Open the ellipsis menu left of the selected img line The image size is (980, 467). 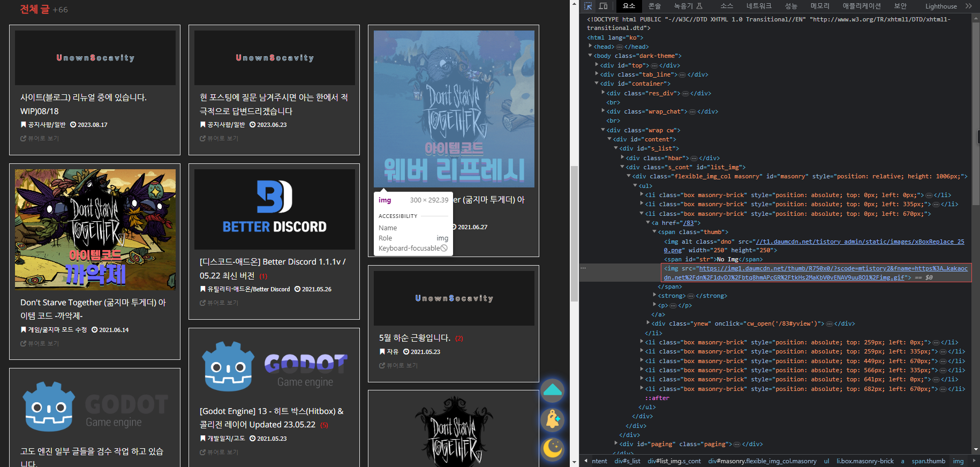pos(583,268)
